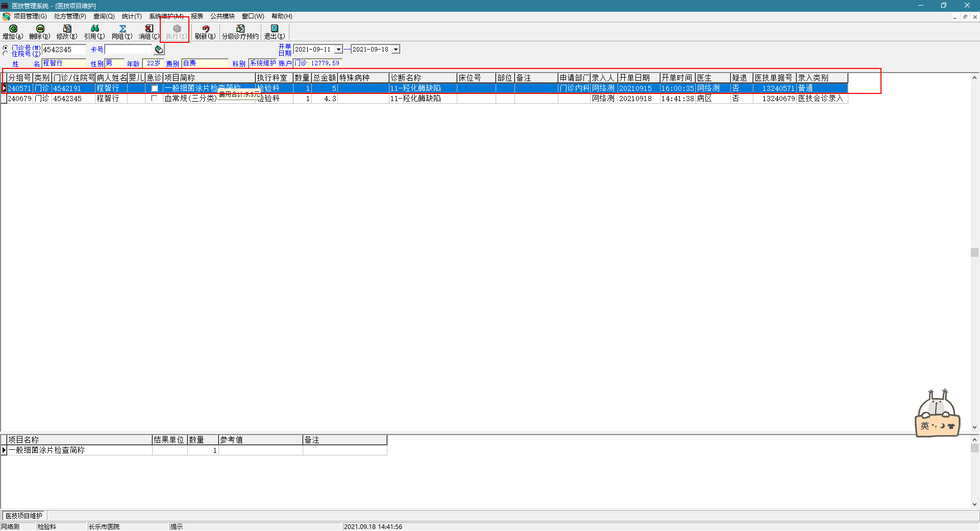
Task: Click the 录入类别 column header
Action: 822,78
